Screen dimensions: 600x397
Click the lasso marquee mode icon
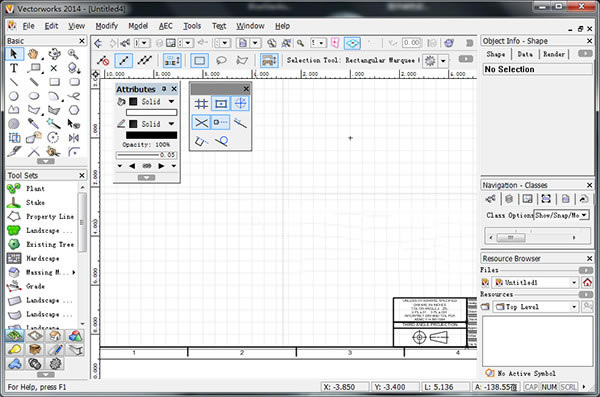[x=221, y=60]
